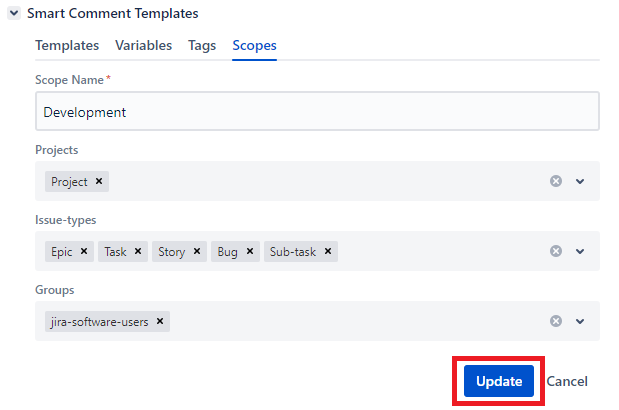Collapse the Smart Comment Templates section

pyautogui.click(x=14, y=14)
